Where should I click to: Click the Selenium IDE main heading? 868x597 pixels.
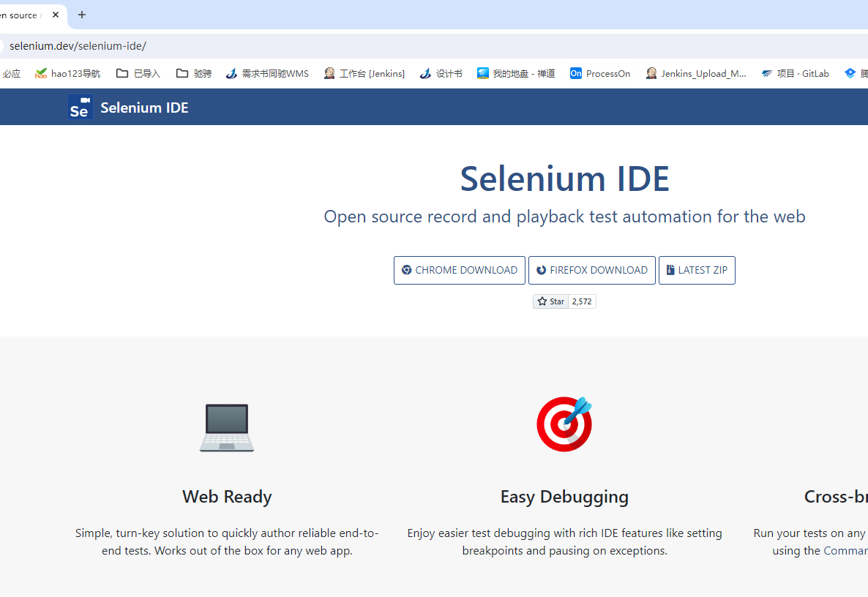565,179
